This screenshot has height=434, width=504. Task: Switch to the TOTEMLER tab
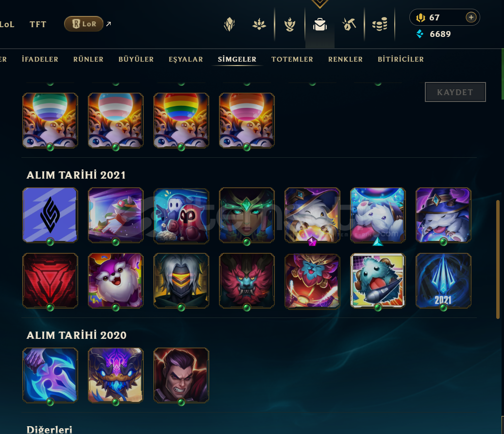pos(292,59)
